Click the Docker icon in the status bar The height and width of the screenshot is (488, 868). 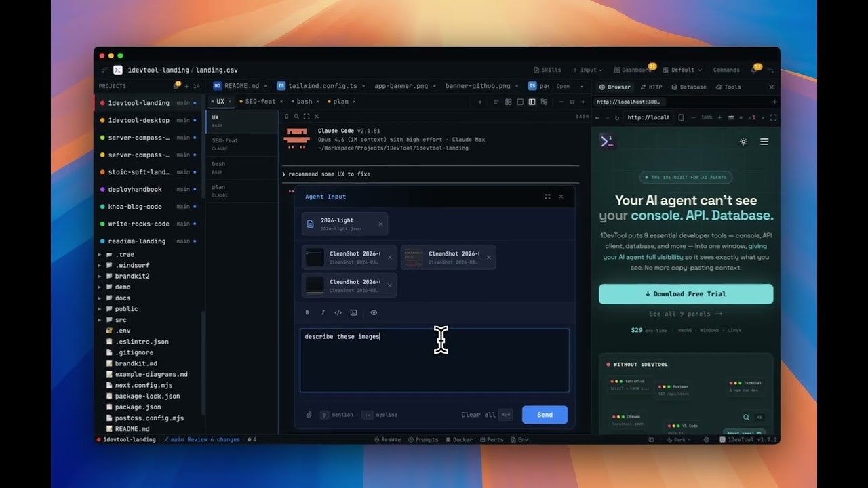click(x=458, y=439)
